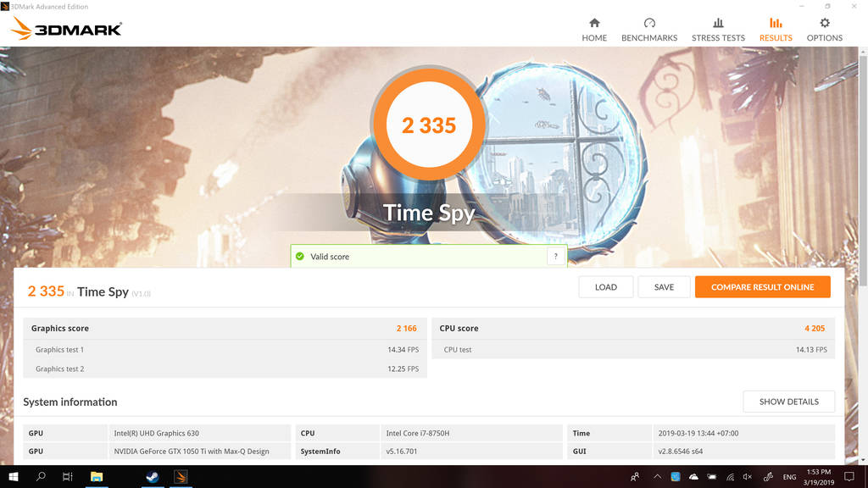Click the 3DMark logo
The width and height of the screenshot is (868, 488).
click(x=67, y=29)
